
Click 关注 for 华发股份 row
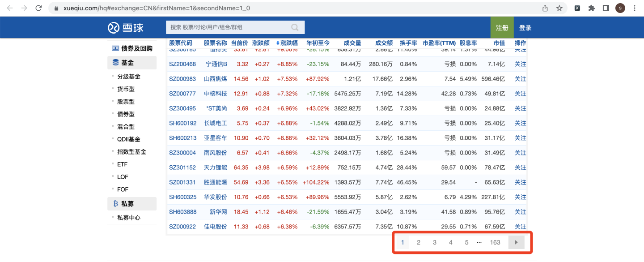[521, 197]
